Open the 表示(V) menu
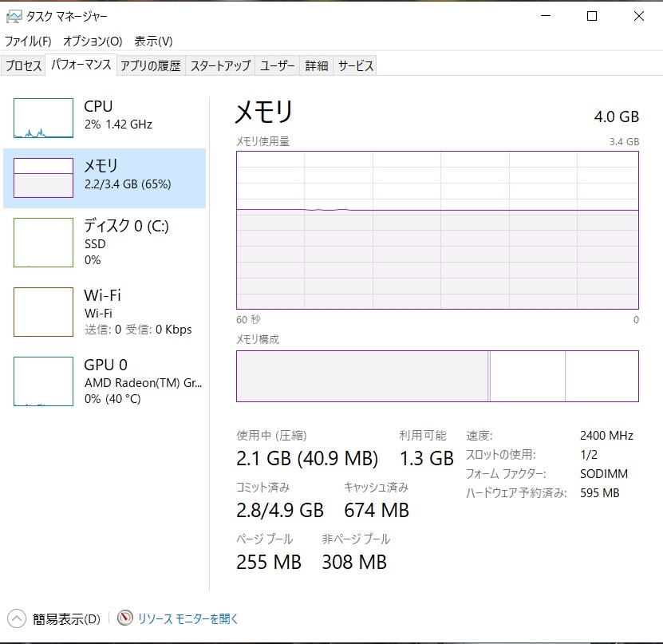This screenshot has height=644, width=663. click(x=153, y=41)
